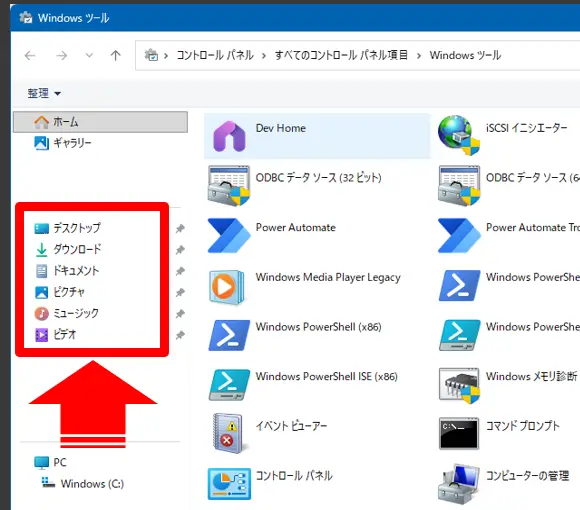The height and width of the screenshot is (510, 580).
Task: Open recent locations dropdown chevron
Action: point(89,55)
